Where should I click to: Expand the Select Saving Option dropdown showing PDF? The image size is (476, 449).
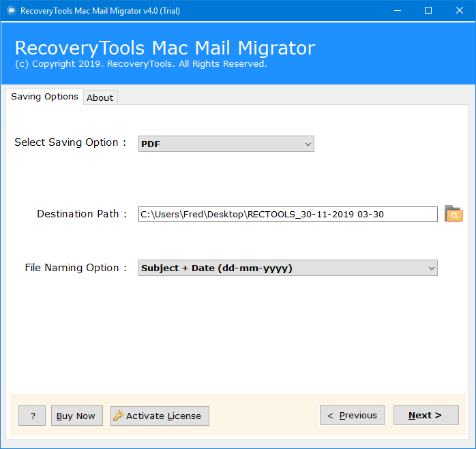pos(226,144)
